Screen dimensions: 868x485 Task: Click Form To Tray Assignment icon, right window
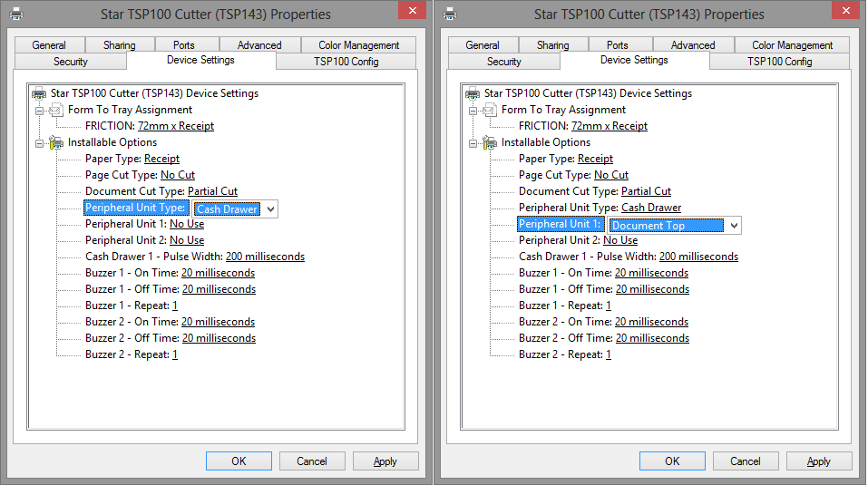490,110
